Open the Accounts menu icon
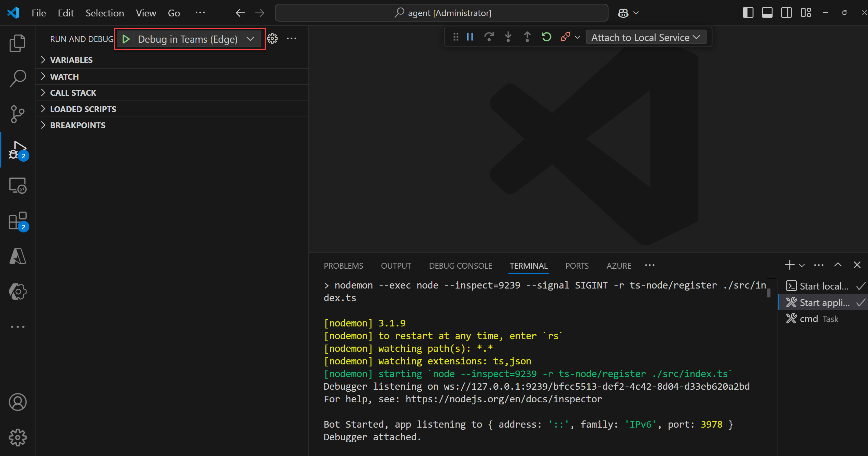The height and width of the screenshot is (456, 868). pos(17,402)
